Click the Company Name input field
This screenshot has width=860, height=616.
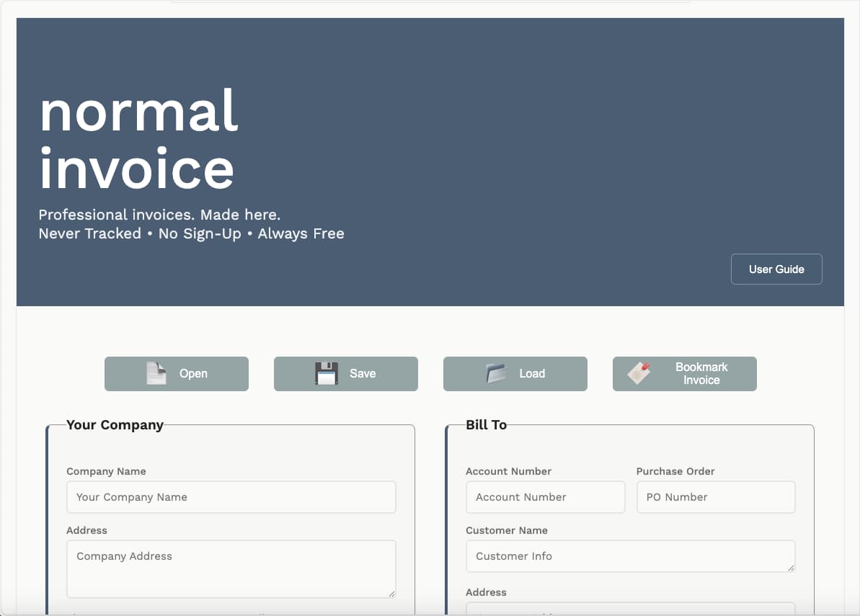(x=231, y=497)
